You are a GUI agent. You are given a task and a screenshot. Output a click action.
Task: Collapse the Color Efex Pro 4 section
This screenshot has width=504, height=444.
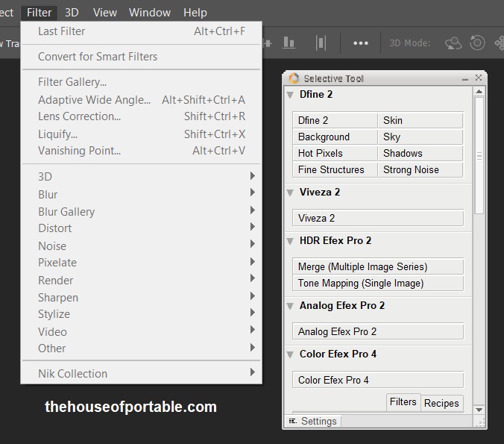290,354
